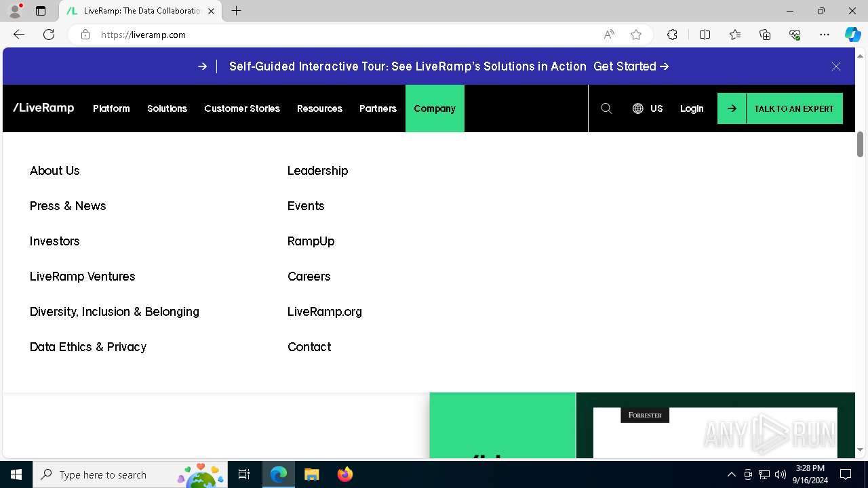Open the Platform menu

click(x=111, y=108)
